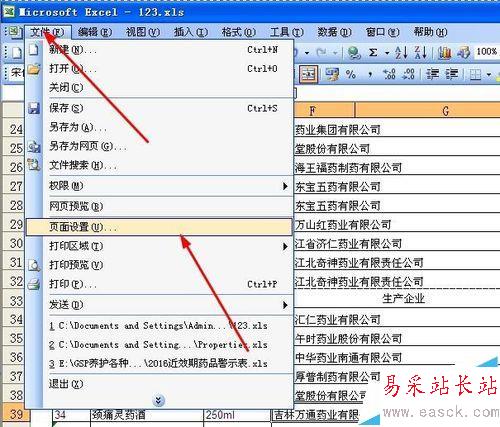Click Sort Descending Z-A icon

(x=421, y=53)
